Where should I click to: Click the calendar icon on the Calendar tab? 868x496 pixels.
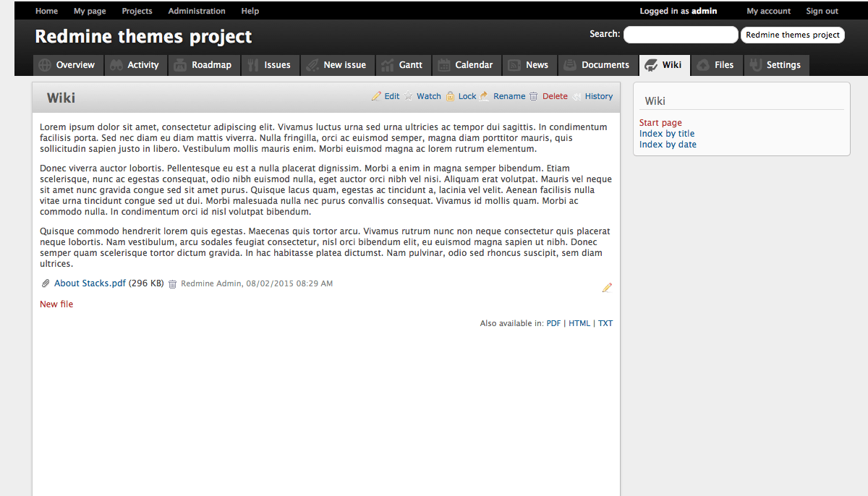point(444,65)
